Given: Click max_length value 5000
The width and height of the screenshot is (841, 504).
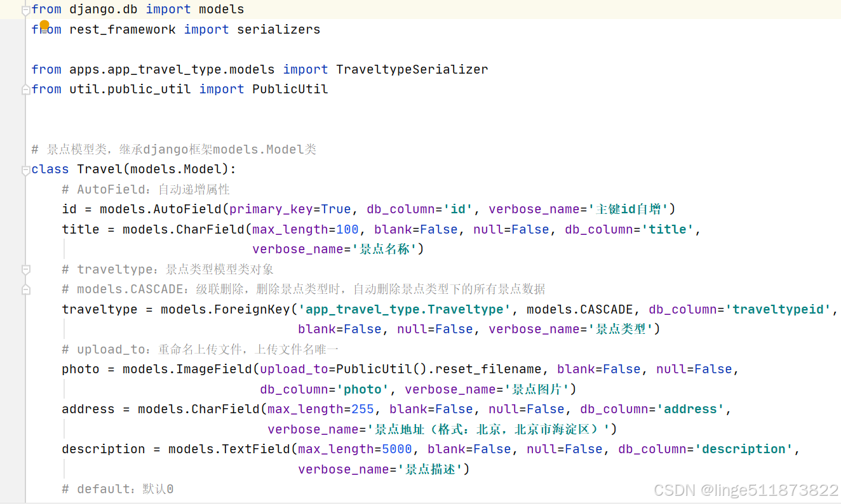Looking at the screenshot, I should (397, 449).
